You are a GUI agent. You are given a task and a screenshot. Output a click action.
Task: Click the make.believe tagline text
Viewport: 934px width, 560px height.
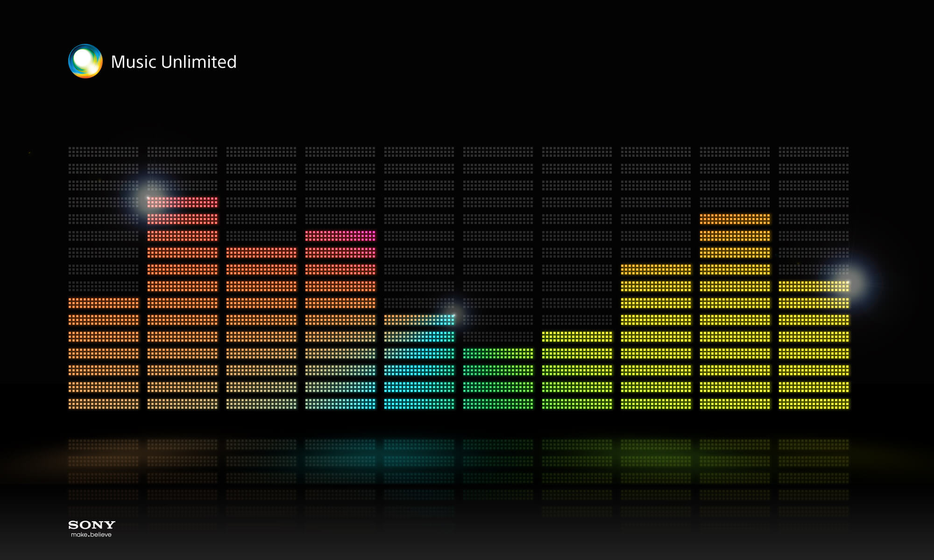[92, 535]
